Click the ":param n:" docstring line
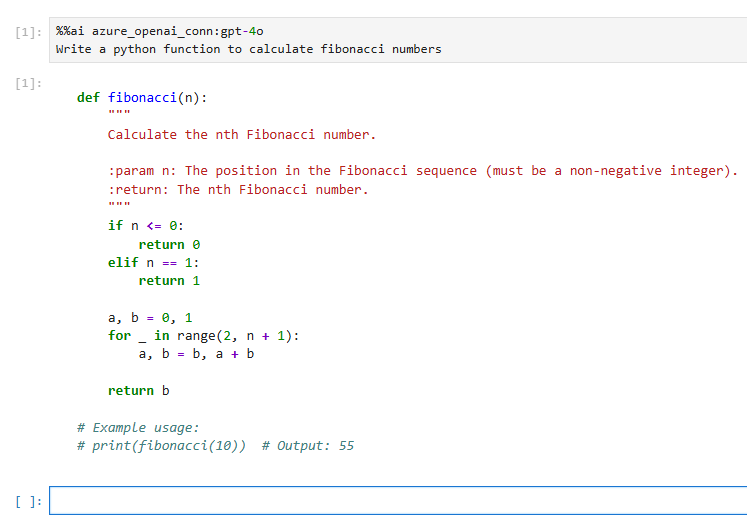This screenshot has width=747, height=519. click(422, 171)
